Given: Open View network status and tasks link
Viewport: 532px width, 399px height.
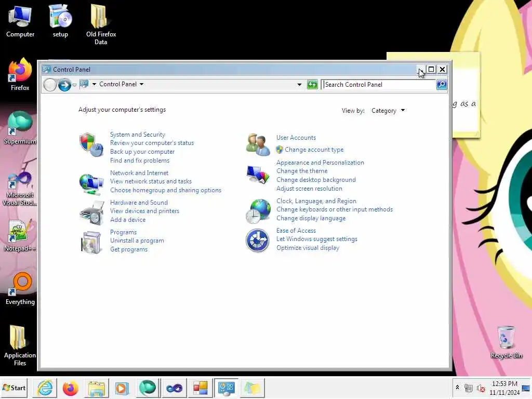Looking at the screenshot, I should point(151,181).
